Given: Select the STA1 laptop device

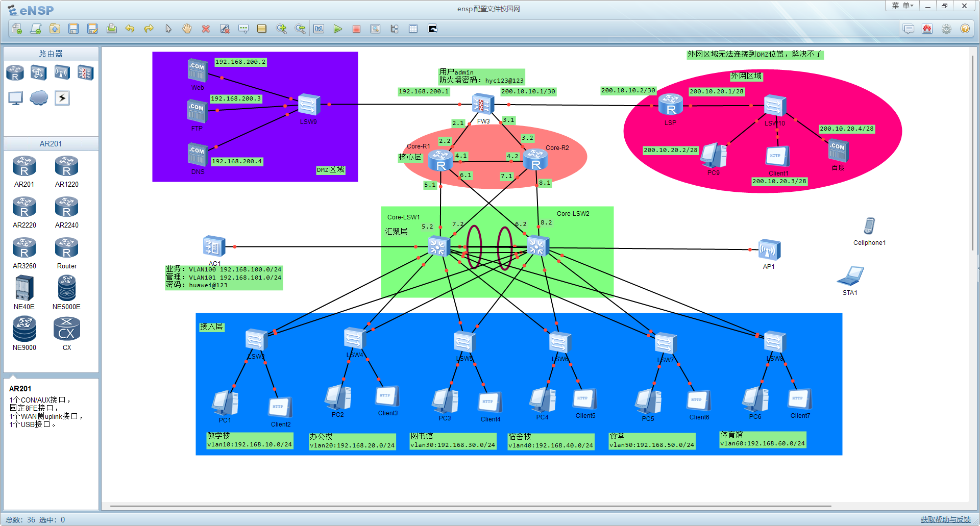Looking at the screenshot, I should pyautogui.click(x=850, y=277).
